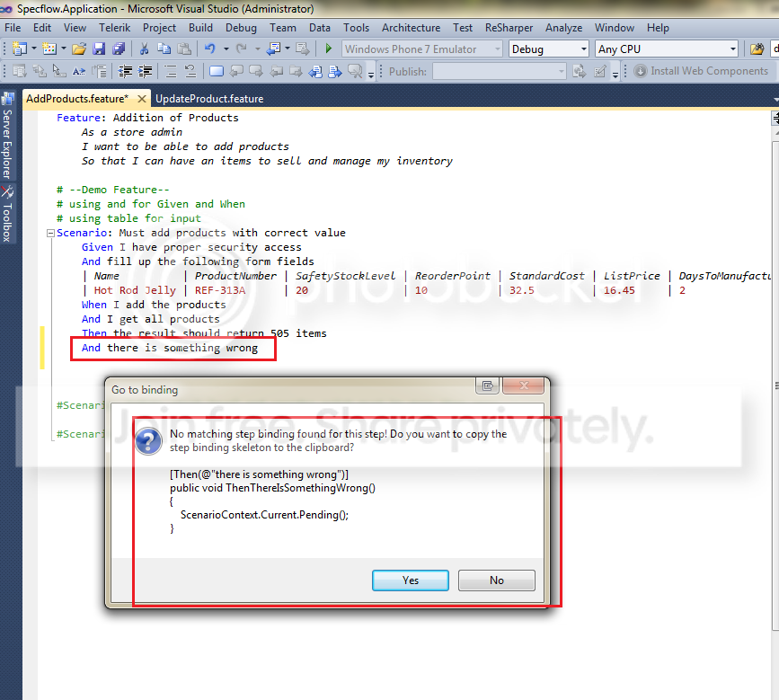Click the 'REF-313A' table cell
The image size is (779, 700).
click(220, 290)
